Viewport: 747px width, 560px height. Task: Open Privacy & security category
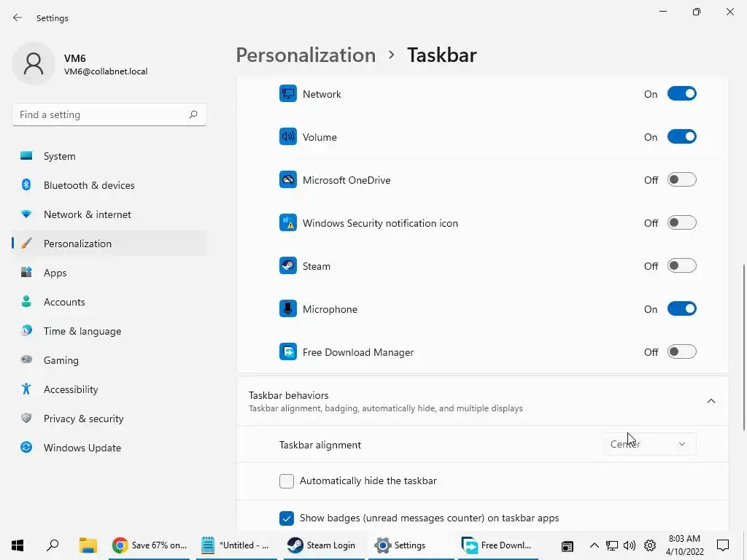(109, 419)
